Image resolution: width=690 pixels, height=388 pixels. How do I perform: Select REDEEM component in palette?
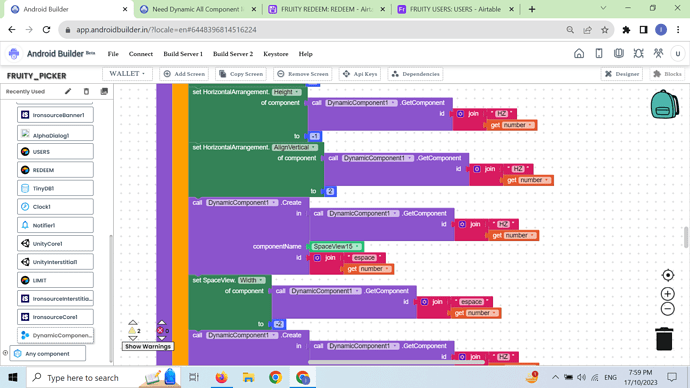point(55,170)
